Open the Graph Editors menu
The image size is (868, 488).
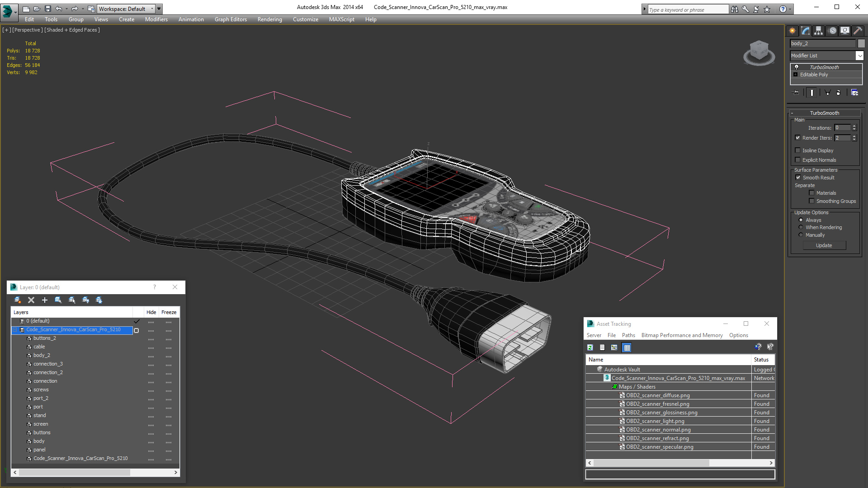(231, 19)
